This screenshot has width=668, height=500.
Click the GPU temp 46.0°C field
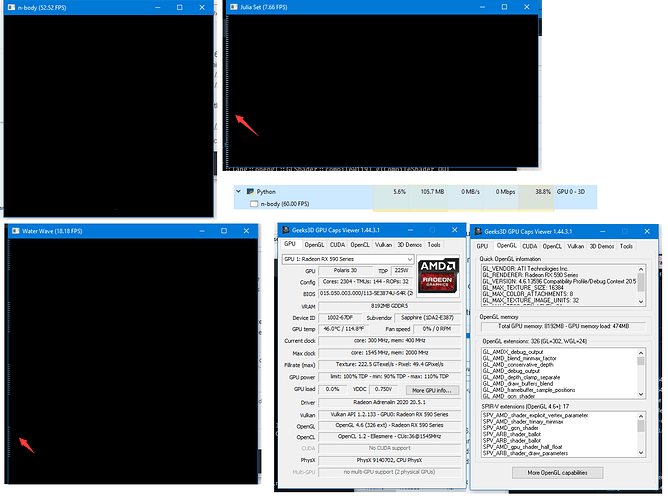coord(343,329)
